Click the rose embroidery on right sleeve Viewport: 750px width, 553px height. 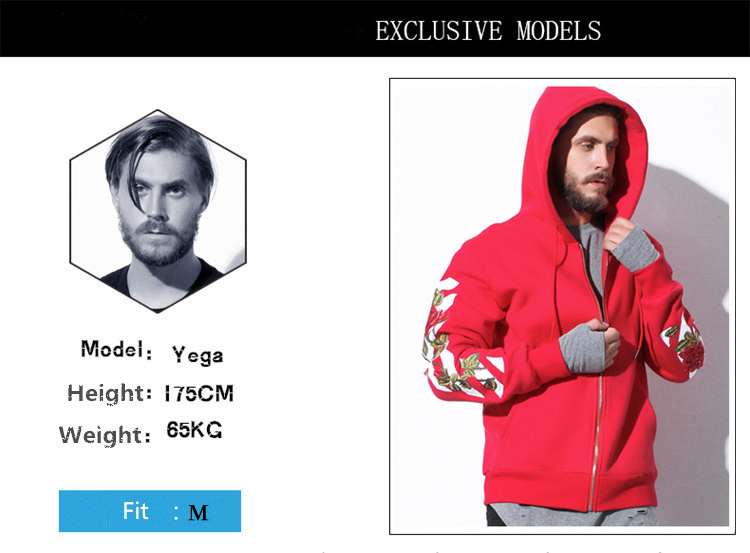click(684, 344)
